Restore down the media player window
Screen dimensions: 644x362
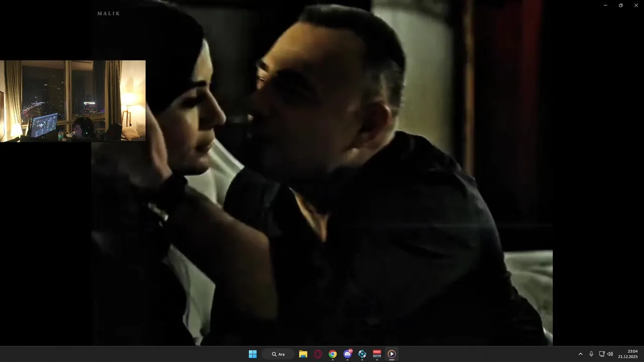[x=620, y=5]
